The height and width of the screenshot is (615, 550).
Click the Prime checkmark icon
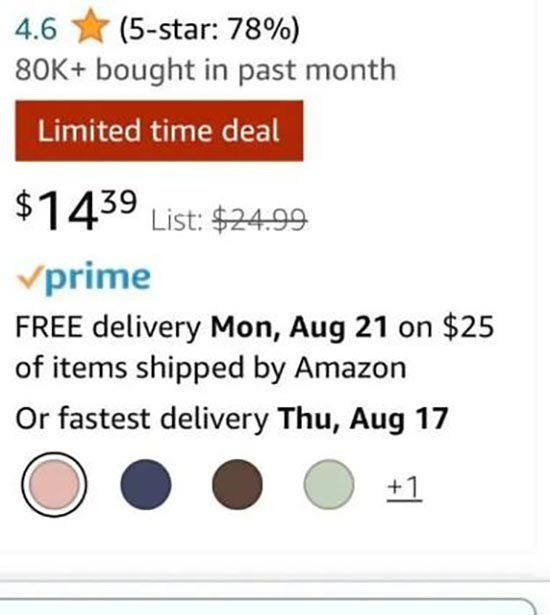point(30,277)
